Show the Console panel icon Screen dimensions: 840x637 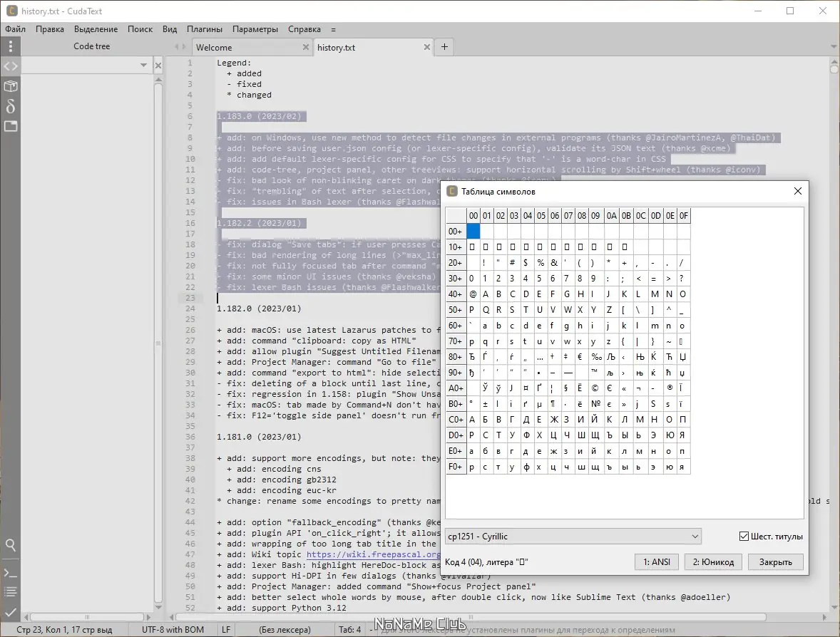[10, 573]
